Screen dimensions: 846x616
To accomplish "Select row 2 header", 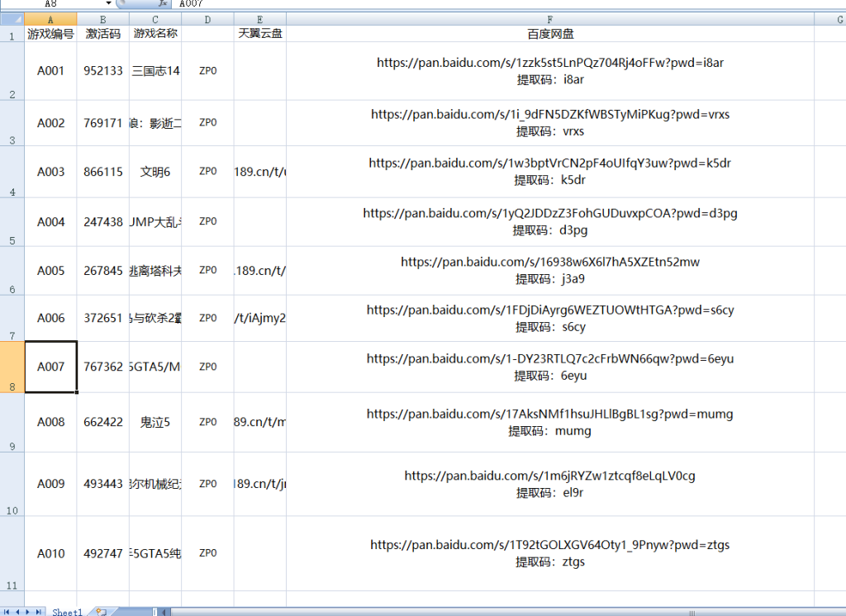I will tap(12, 71).
